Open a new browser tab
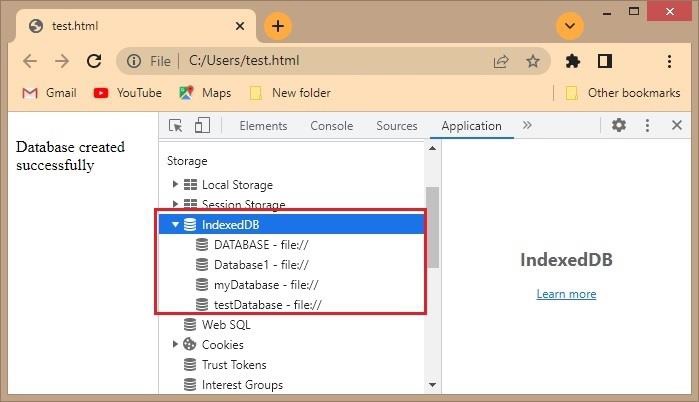 point(277,26)
